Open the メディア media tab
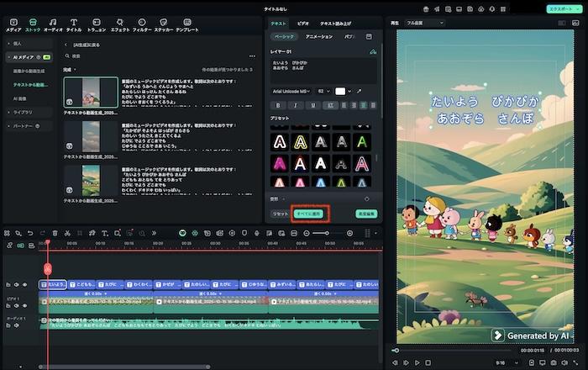588x370 pixels. click(x=13, y=25)
